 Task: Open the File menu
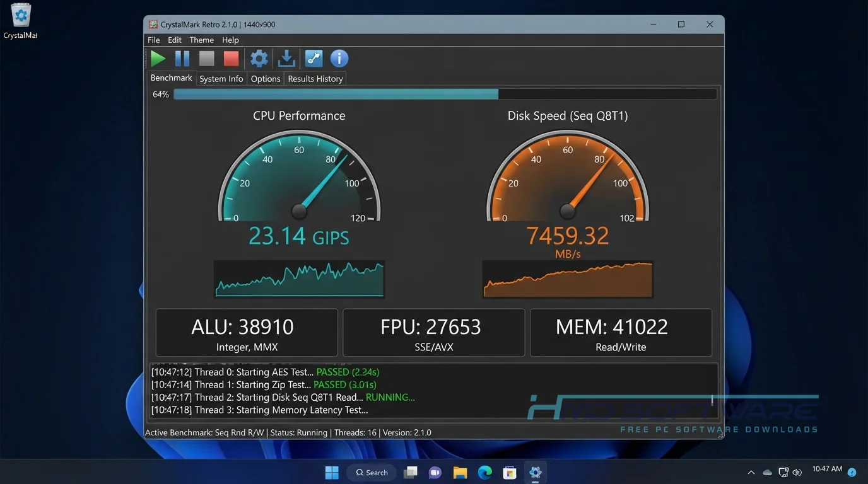(154, 40)
